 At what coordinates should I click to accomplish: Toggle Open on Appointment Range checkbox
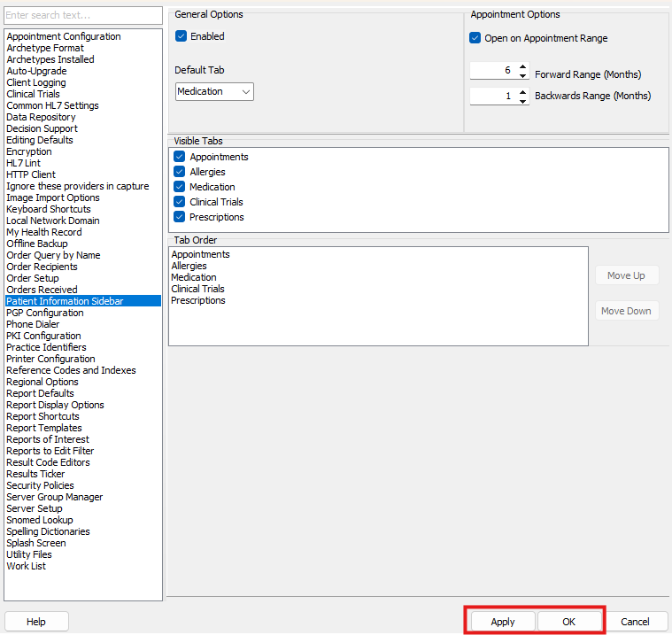click(x=475, y=38)
